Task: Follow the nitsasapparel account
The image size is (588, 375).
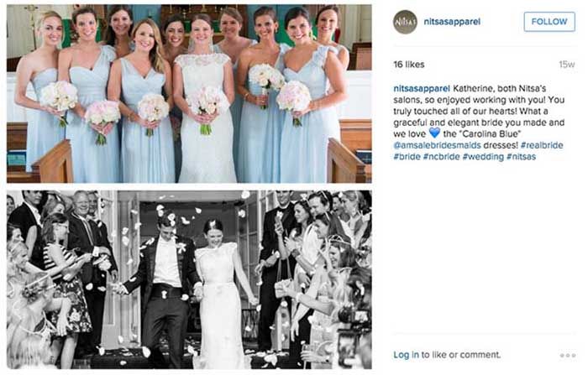Action: pyautogui.click(x=549, y=22)
